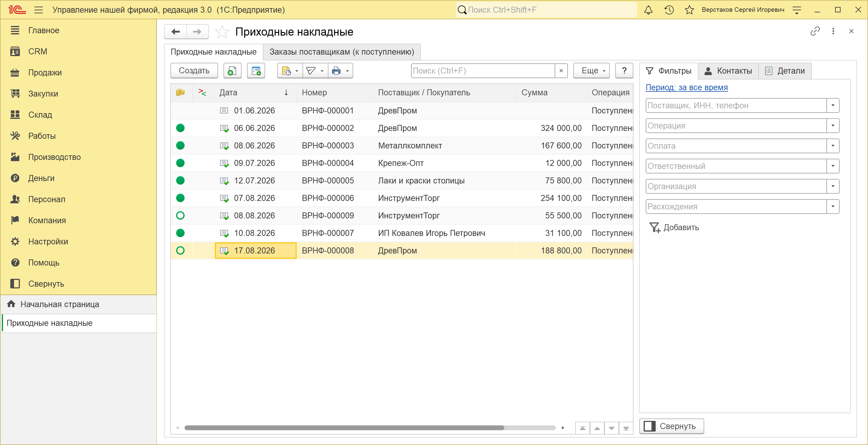Open help with the question mark button

point(624,71)
